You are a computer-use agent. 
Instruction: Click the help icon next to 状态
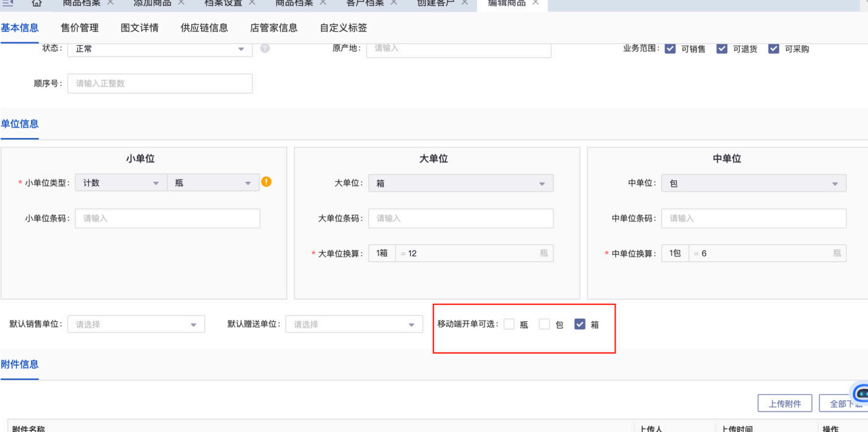[265, 49]
